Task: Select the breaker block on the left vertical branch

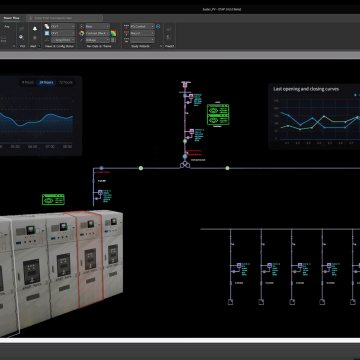Action: [x=100, y=192]
